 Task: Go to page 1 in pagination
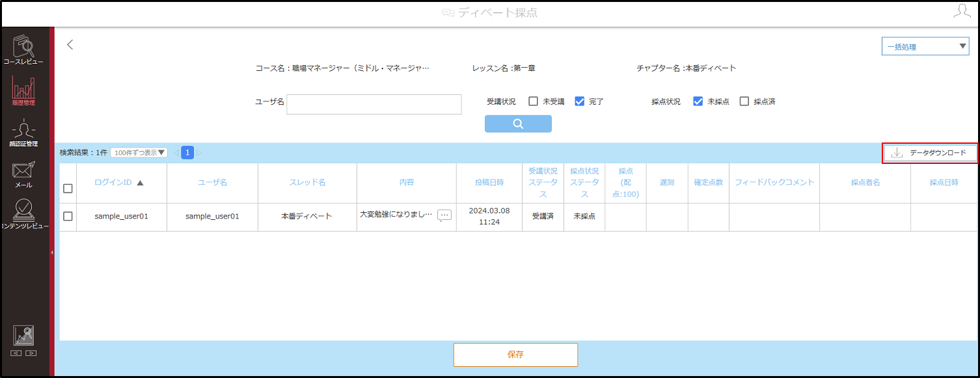coord(187,153)
